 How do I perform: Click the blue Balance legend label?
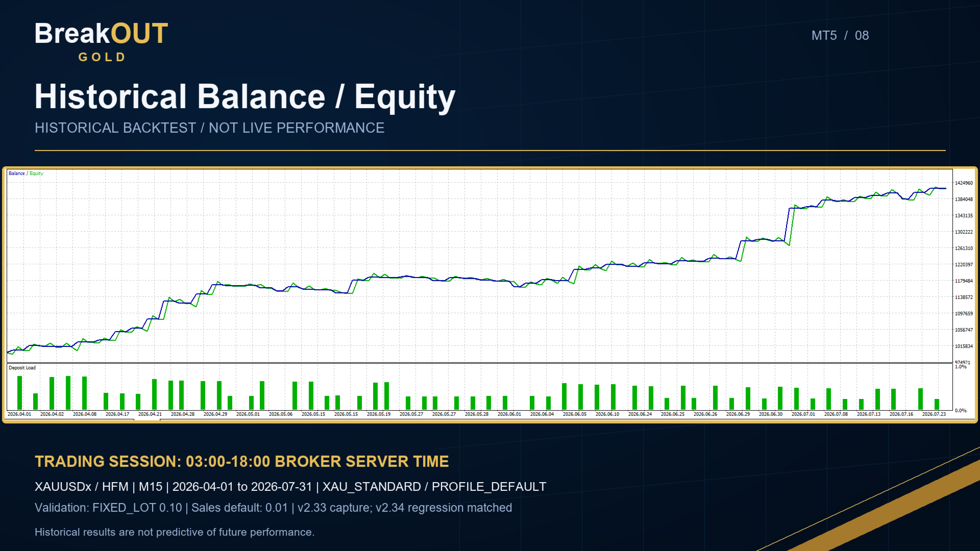(16, 173)
